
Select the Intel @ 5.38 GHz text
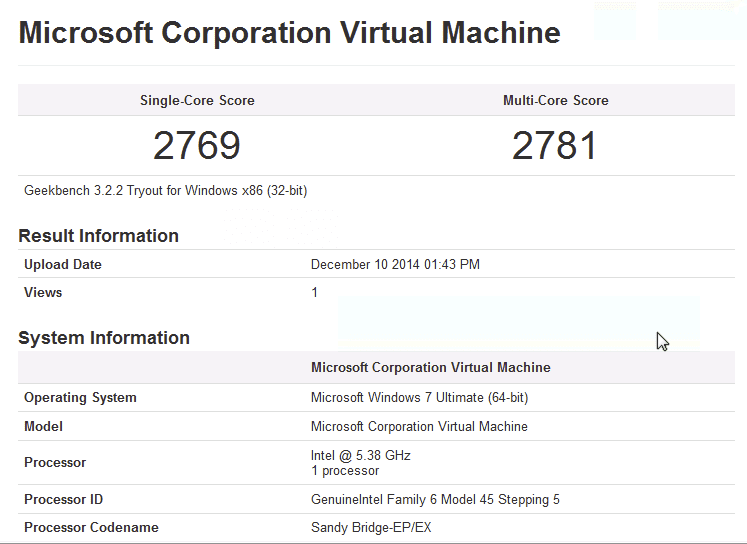coord(361,455)
